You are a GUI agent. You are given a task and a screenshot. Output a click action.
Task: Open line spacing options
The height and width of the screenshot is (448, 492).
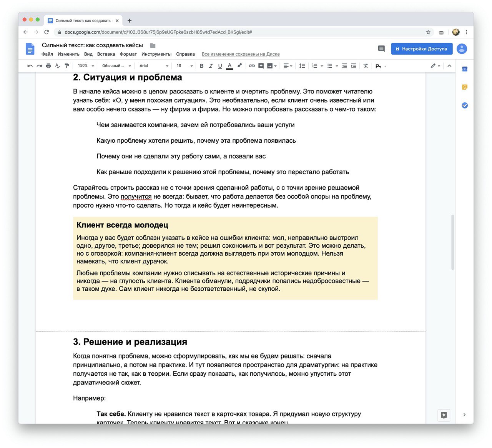click(302, 66)
